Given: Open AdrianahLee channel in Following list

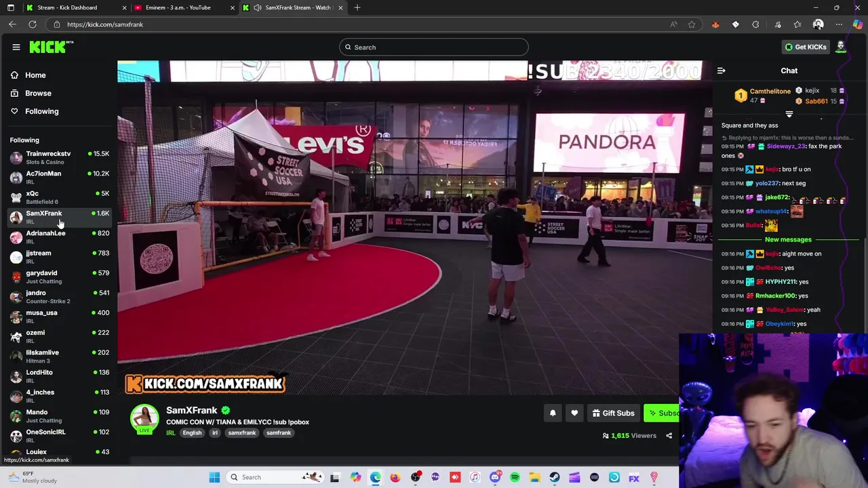Looking at the screenshot, I should point(60,237).
